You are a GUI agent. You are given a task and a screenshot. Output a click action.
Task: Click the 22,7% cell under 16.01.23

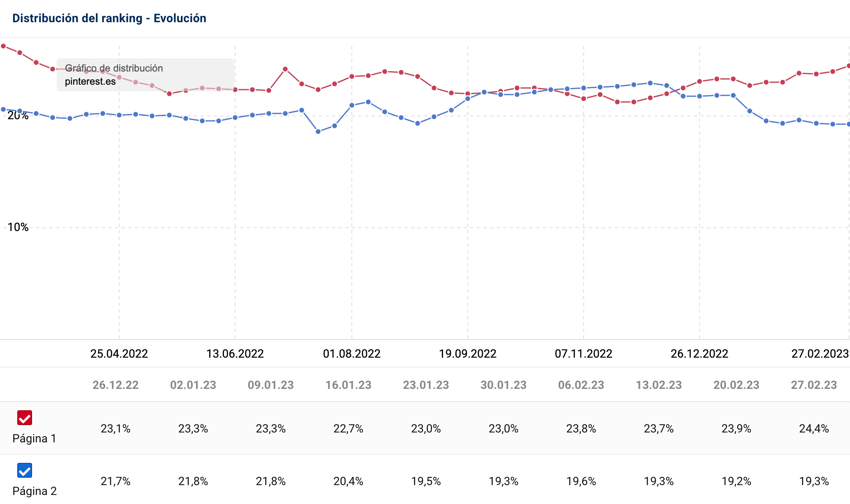click(349, 429)
